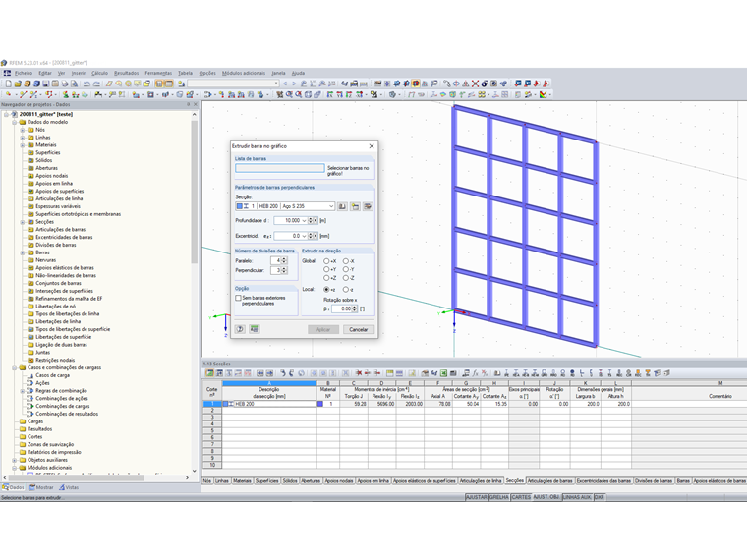Screen dimensions: 747x560
Task: Click the Open folder icon in toolbar
Action: pos(18,84)
